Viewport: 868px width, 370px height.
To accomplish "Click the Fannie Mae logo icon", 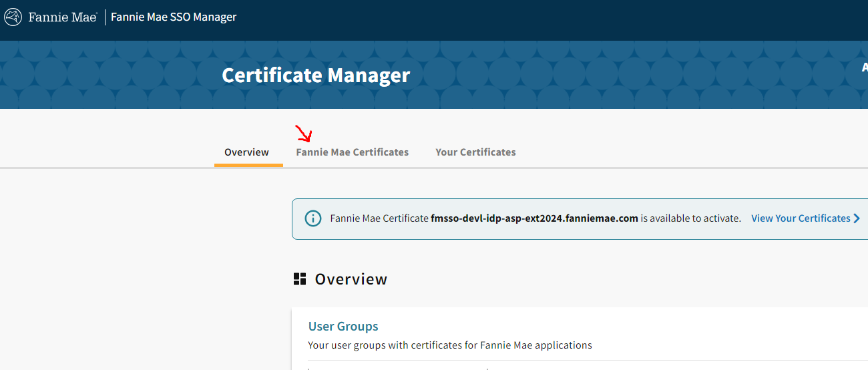I will [x=13, y=17].
